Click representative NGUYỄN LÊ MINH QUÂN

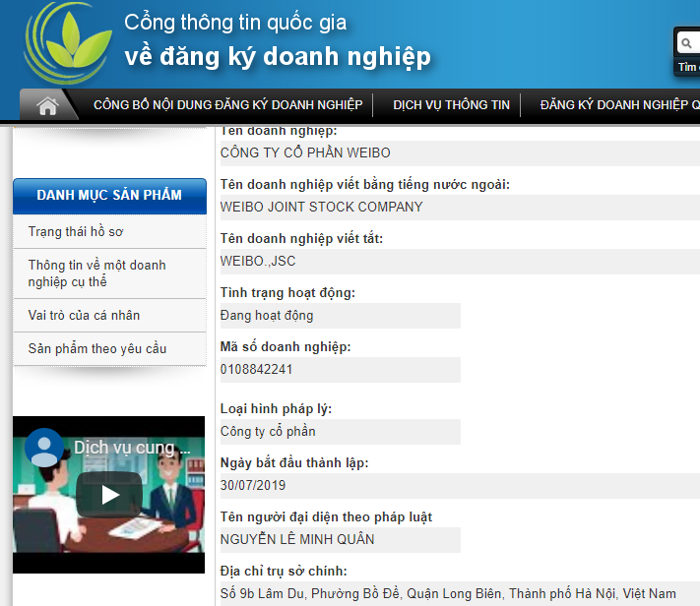[297, 539]
